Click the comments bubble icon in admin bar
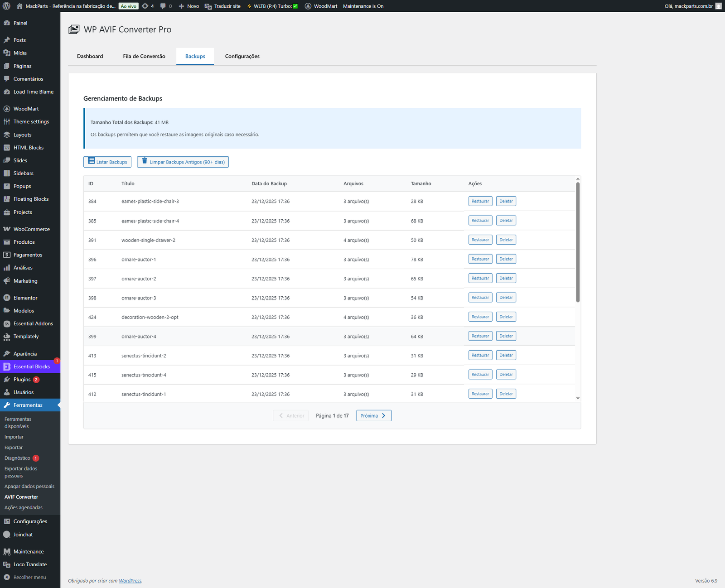The width and height of the screenshot is (725, 588). tap(163, 6)
